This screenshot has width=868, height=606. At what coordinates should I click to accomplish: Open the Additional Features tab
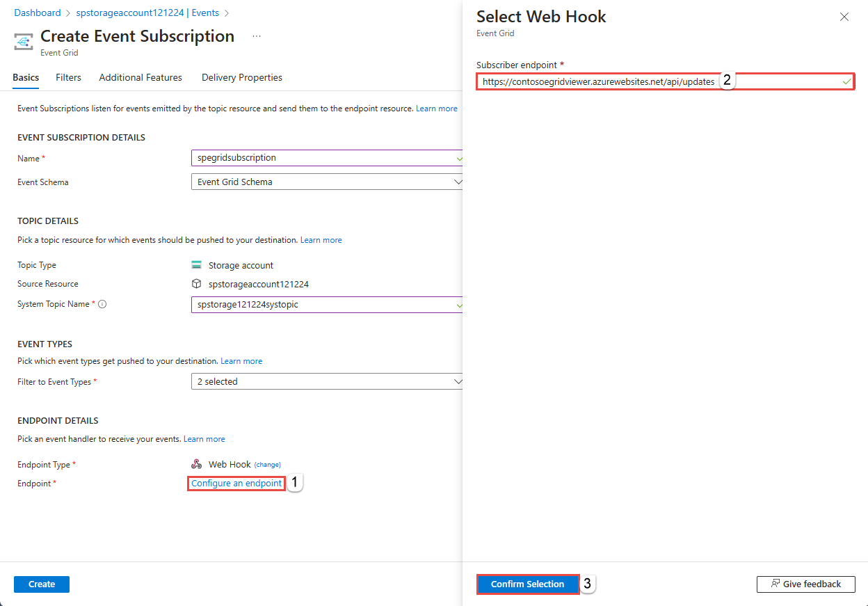(x=140, y=78)
